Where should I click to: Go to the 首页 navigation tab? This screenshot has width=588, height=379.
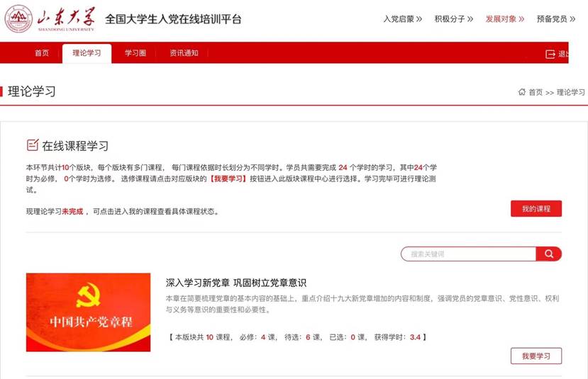(42, 54)
